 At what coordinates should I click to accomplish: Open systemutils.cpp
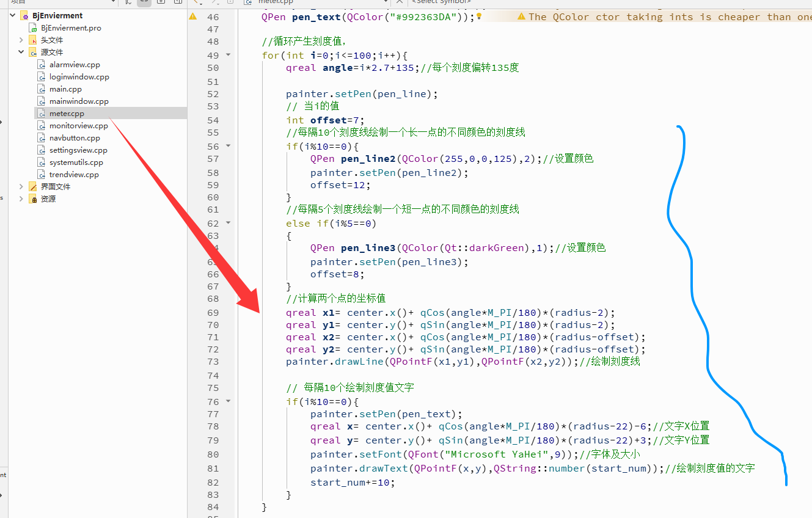pos(76,162)
